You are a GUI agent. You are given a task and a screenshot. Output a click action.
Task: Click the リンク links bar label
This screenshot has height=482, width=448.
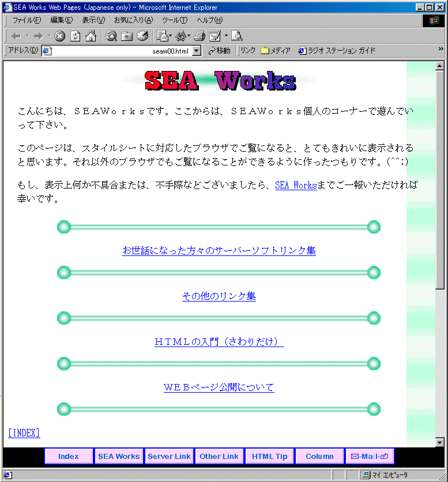[248, 51]
